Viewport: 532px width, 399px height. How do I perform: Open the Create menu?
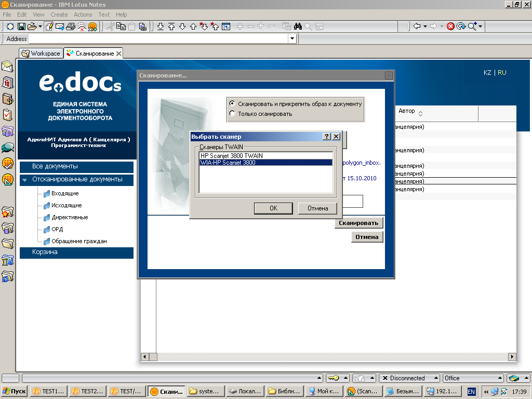(59, 15)
